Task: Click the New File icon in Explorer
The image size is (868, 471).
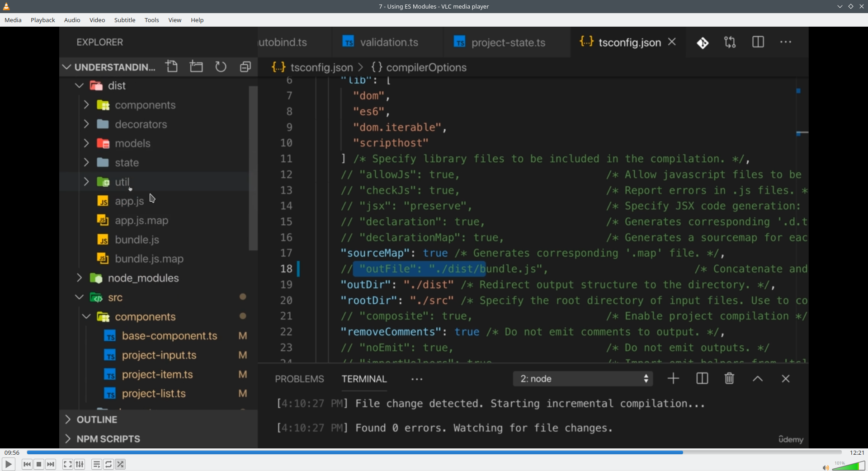Action: (x=172, y=67)
